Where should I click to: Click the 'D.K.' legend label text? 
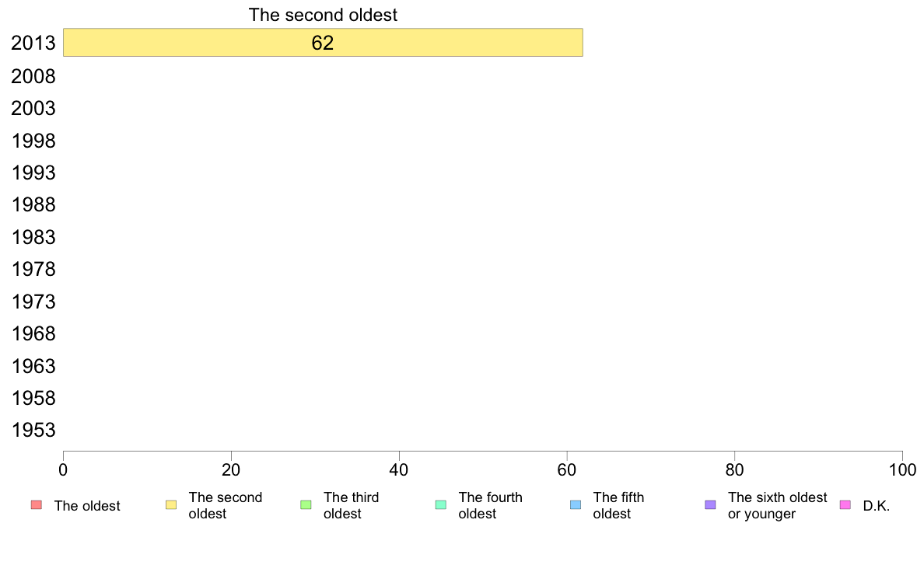point(877,506)
